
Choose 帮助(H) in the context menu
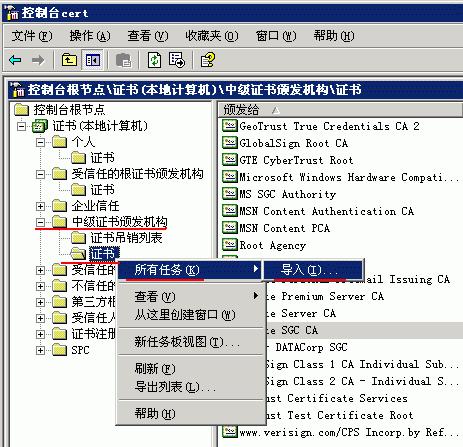pyautogui.click(x=191, y=413)
